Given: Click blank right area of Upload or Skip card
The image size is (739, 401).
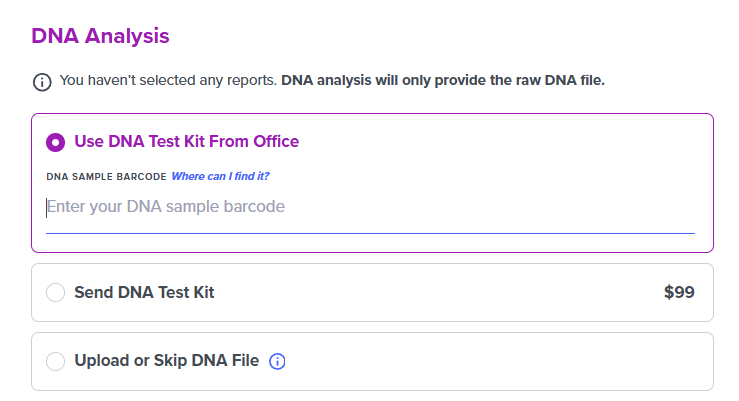Looking at the screenshot, I should click(520, 361).
